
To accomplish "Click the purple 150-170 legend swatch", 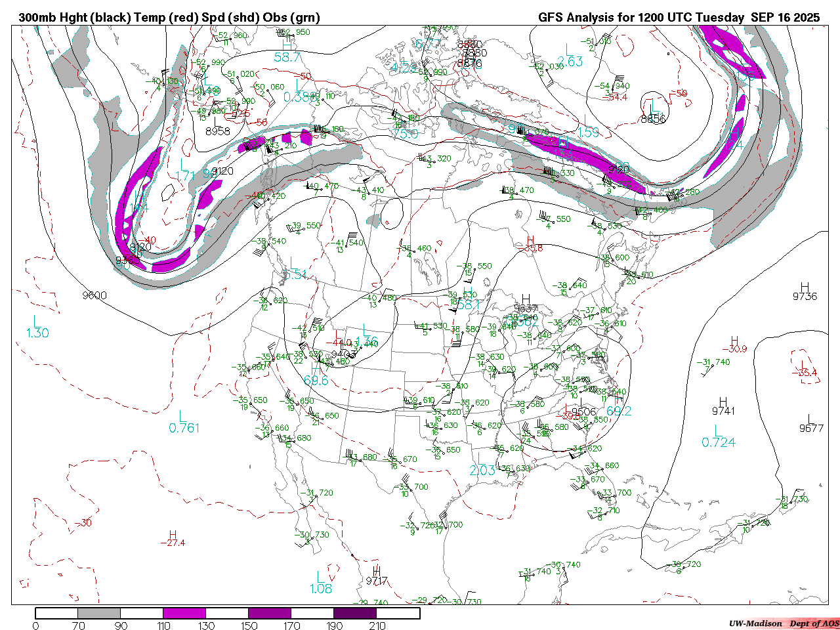I will pyautogui.click(x=269, y=614).
